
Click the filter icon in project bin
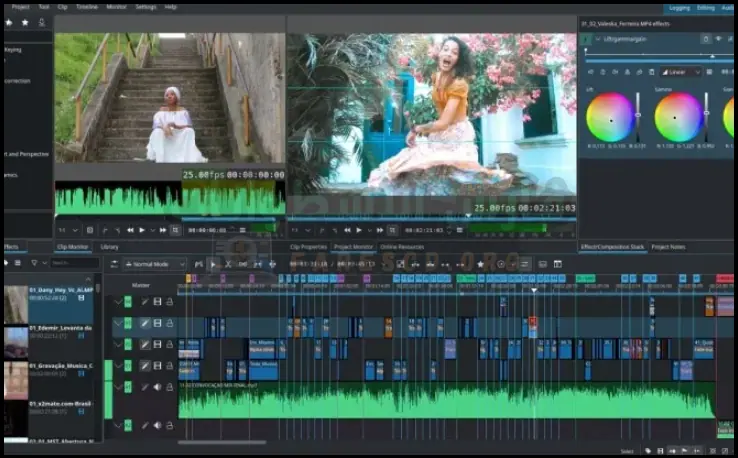coord(36,263)
